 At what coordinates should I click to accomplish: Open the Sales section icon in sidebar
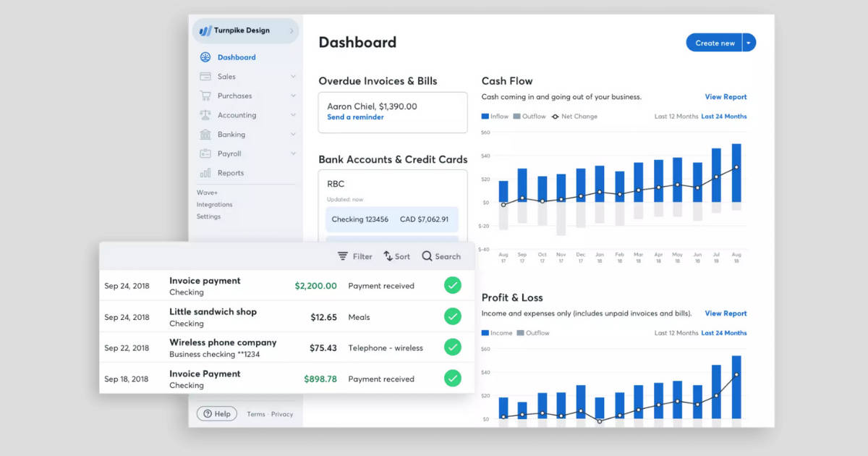pyautogui.click(x=206, y=76)
